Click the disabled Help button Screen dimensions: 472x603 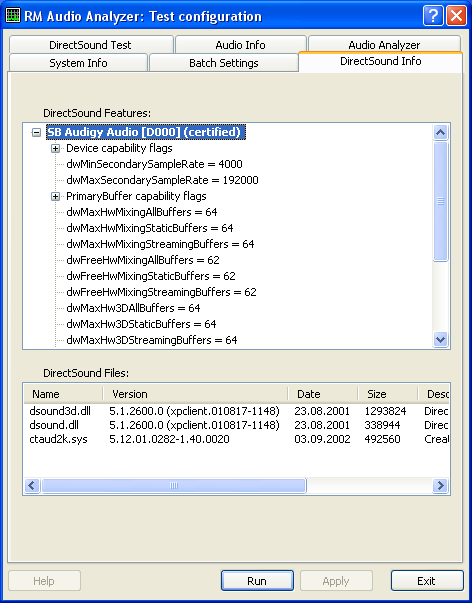pyautogui.click(x=44, y=581)
